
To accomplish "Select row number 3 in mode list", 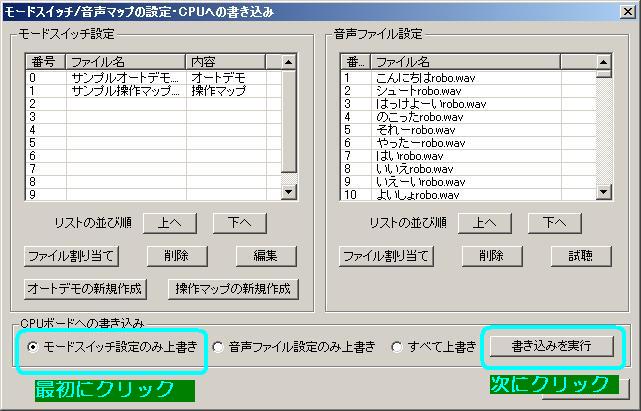I will pos(154,117).
